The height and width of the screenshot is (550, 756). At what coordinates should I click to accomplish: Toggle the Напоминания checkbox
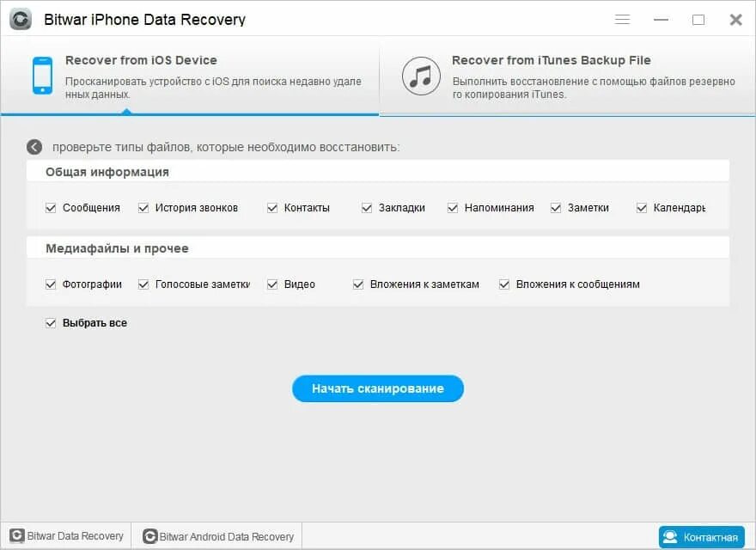[x=453, y=208]
